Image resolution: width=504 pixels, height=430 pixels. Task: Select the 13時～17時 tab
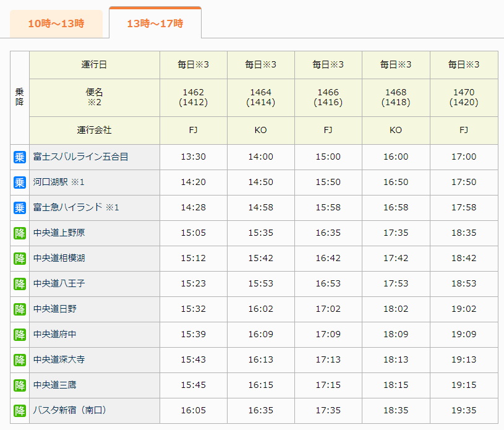tap(155, 23)
